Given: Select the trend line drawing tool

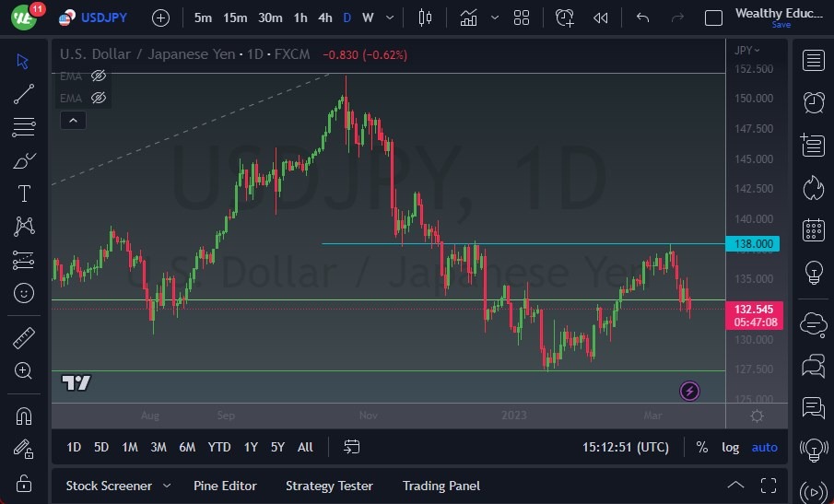Looking at the screenshot, I should pos(24,94).
